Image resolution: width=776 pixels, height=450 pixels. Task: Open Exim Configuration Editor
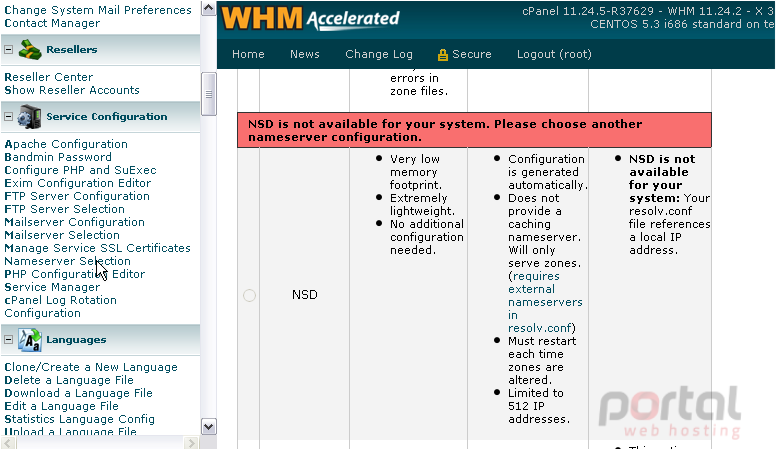click(x=78, y=183)
